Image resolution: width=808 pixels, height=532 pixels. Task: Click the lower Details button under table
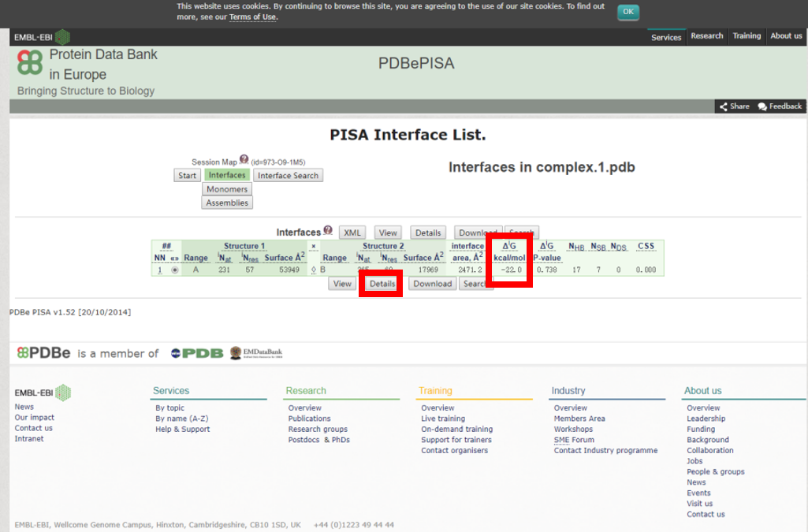click(x=382, y=284)
